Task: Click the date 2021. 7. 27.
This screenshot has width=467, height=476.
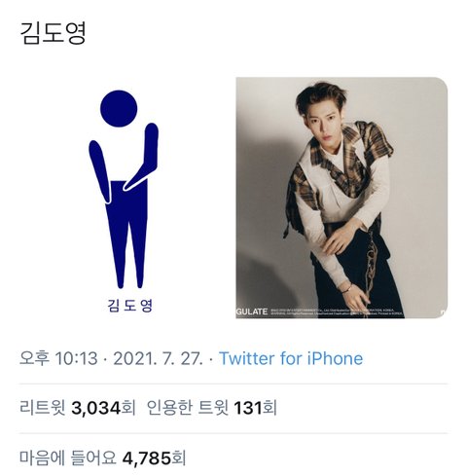Action: 158,358
